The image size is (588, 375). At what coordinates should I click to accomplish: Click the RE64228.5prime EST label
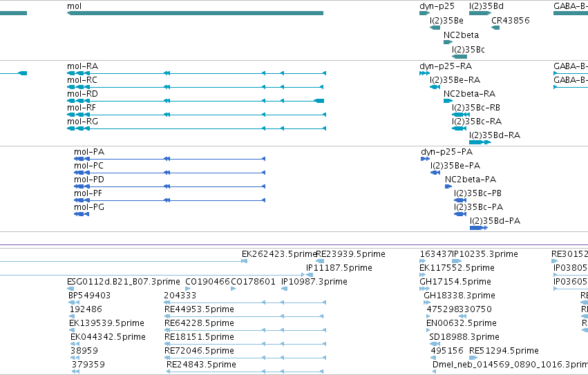click(199, 324)
